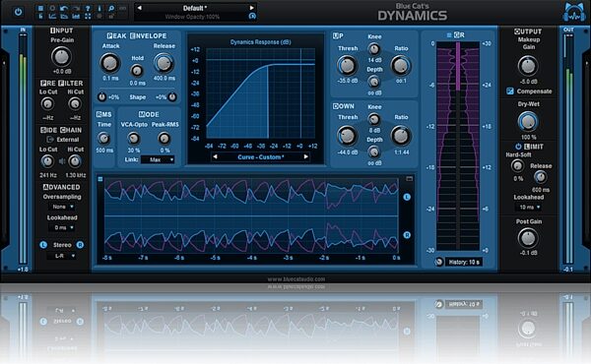Click the magnifier zoom icon
Image resolution: width=591 pixels, height=364 pixels.
tap(111, 8)
